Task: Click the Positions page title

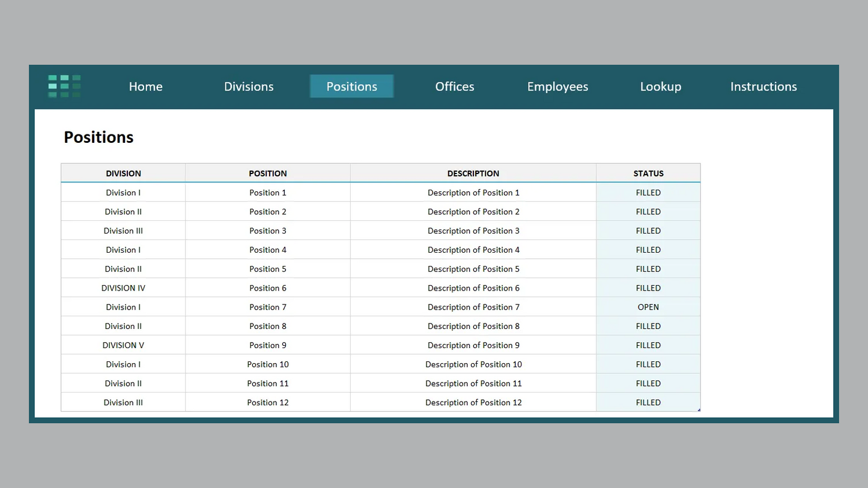Action: click(x=98, y=137)
